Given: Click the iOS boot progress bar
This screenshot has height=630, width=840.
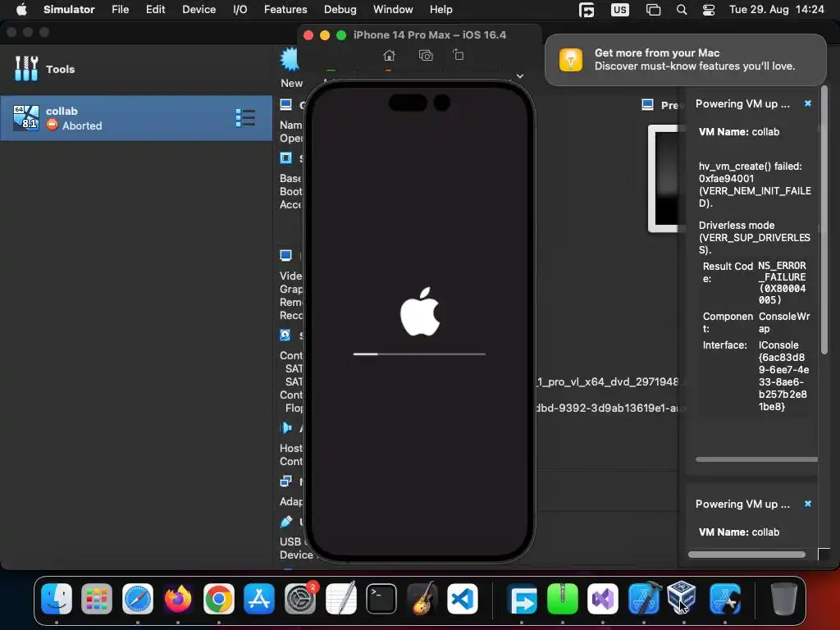Looking at the screenshot, I should coord(419,354).
